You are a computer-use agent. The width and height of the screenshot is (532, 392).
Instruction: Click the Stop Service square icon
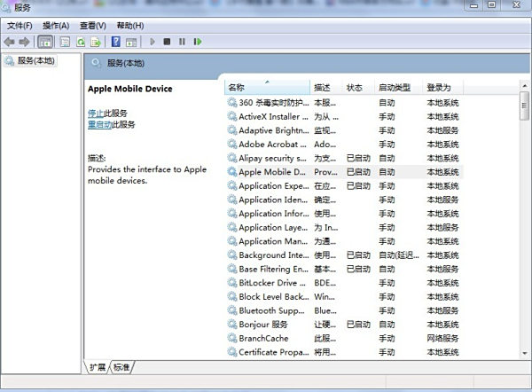[x=167, y=42]
